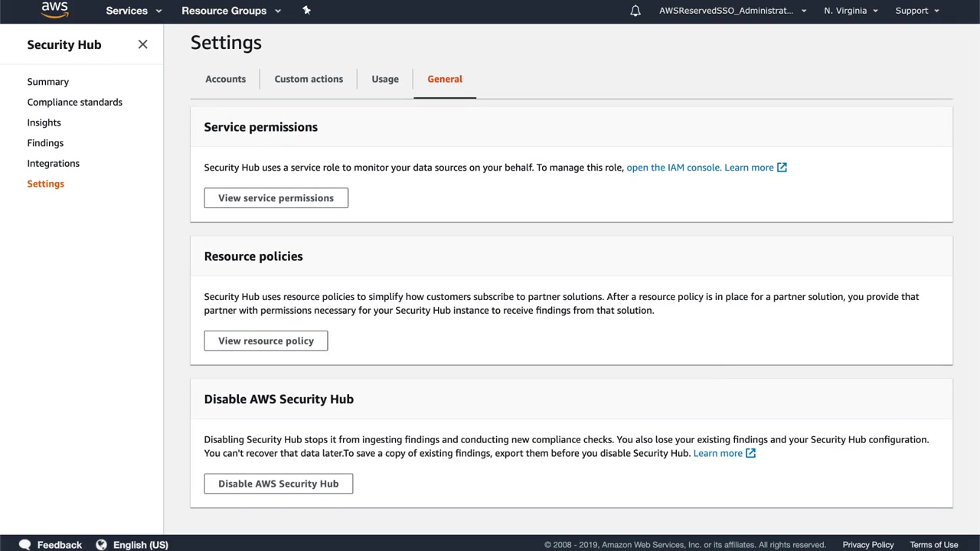Click the AWS logo icon
Image resolution: width=980 pixels, height=551 pixels.
(54, 10)
